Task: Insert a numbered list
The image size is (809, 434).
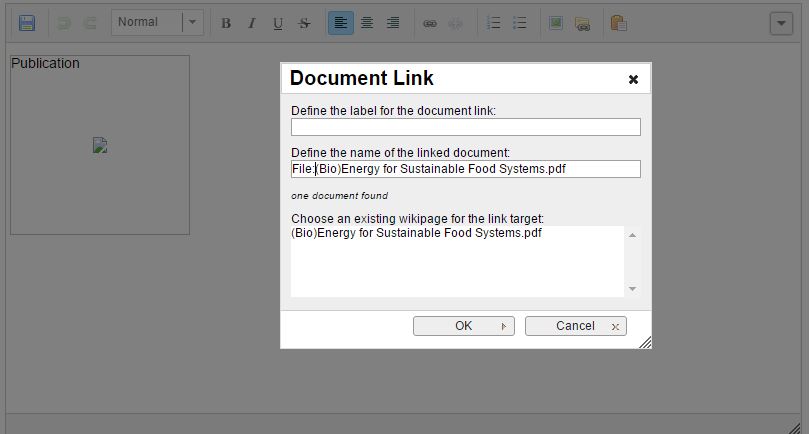Action: point(493,23)
